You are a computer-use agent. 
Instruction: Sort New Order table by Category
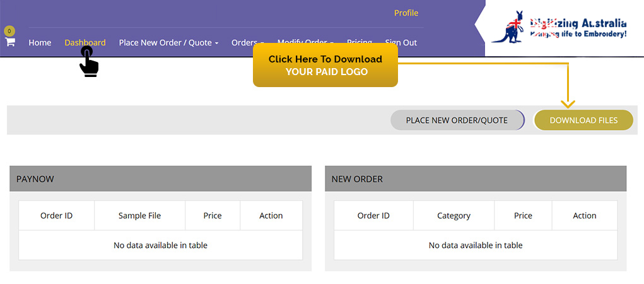pyautogui.click(x=454, y=216)
